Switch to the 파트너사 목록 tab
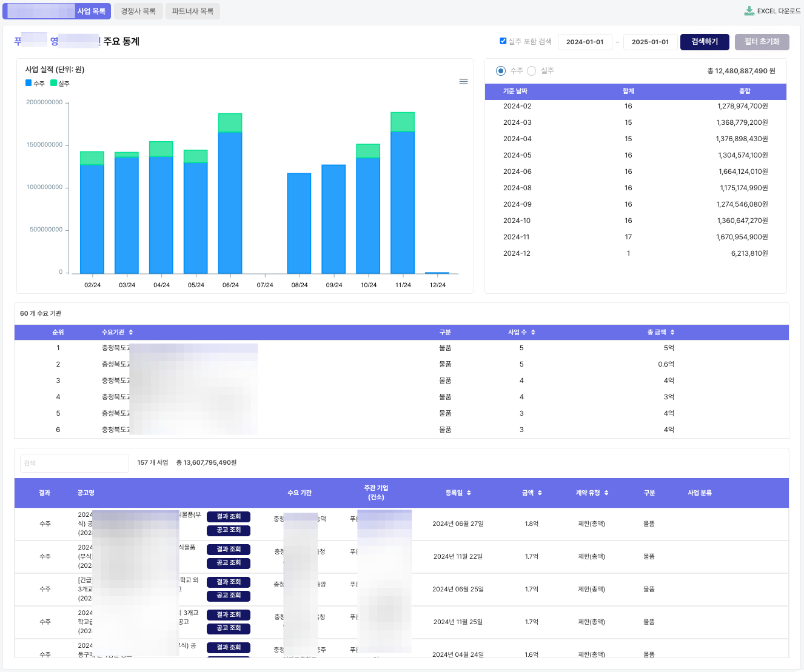 coord(193,11)
